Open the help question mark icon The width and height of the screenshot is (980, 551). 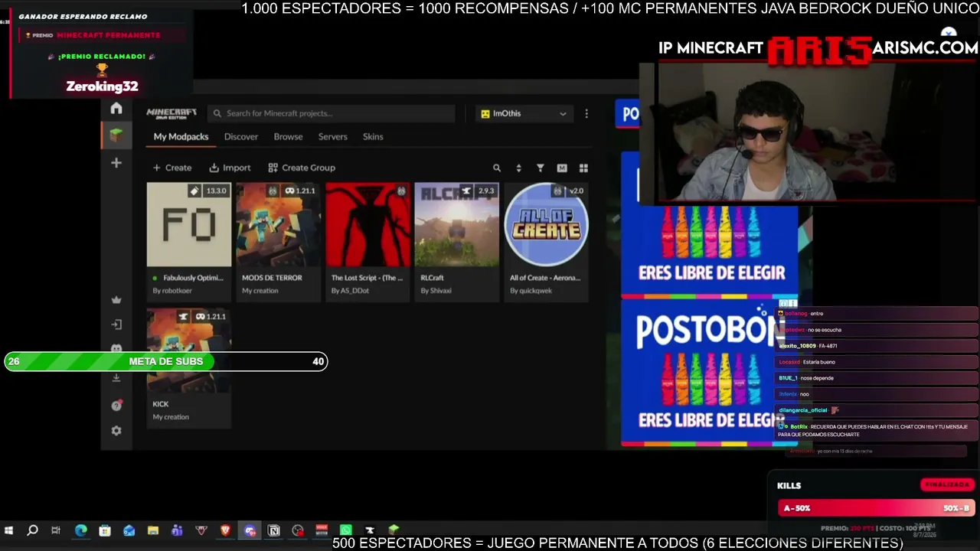[x=116, y=406]
